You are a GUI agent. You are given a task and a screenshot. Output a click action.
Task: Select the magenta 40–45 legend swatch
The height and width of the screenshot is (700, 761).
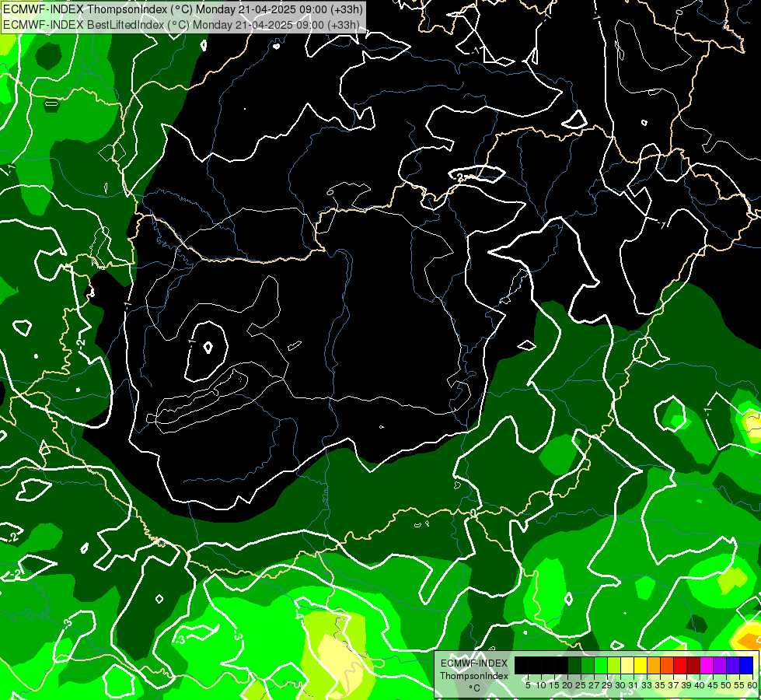pos(707,666)
